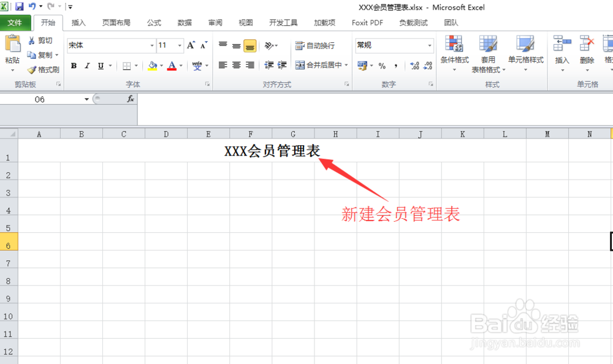Toggle Merge and Center (合并后居中)
The image size is (613, 364).
pyautogui.click(x=321, y=64)
